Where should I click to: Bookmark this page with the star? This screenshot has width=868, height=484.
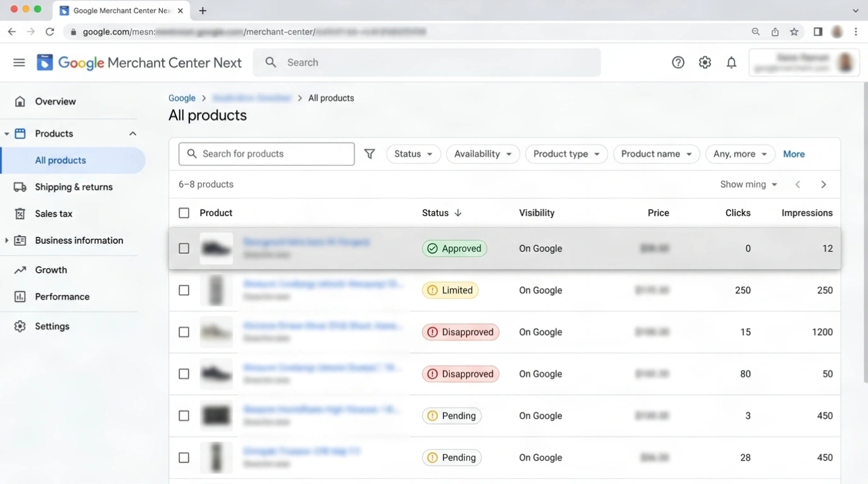click(x=794, y=32)
